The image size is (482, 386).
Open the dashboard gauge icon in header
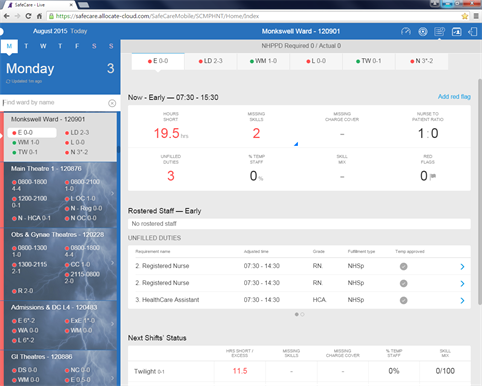406,31
